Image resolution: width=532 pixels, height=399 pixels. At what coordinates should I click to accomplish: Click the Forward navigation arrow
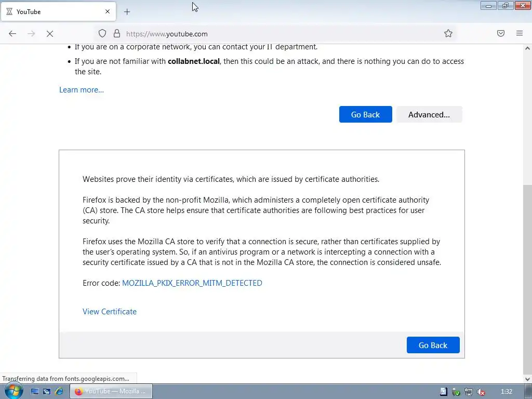[x=31, y=34]
